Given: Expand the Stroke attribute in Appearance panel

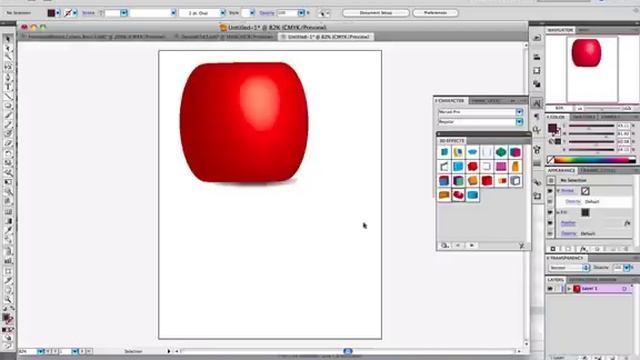Looking at the screenshot, I should click(x=558, y=191).
